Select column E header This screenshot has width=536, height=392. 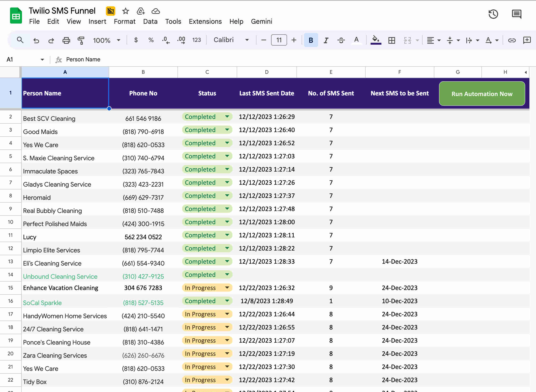331,72
